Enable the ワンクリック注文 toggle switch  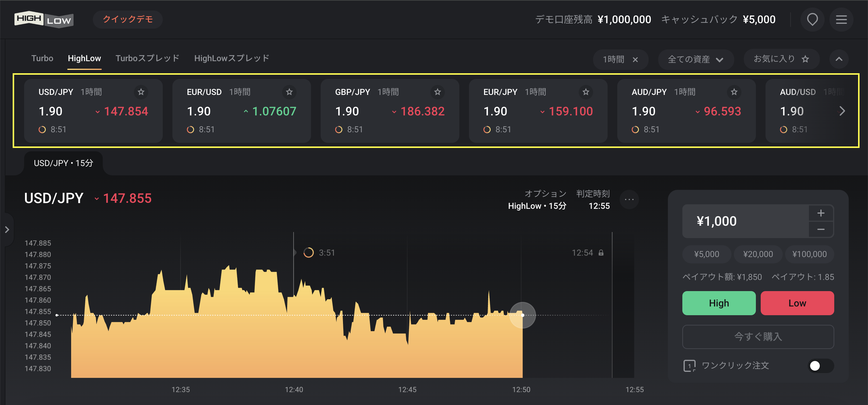coord(820,366)
